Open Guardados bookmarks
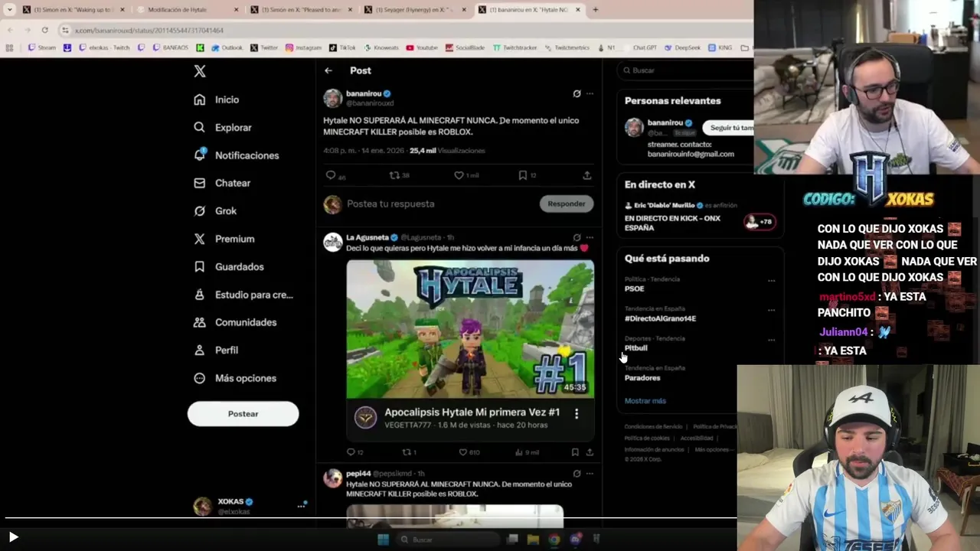980x551 pixels. [229, 267]
